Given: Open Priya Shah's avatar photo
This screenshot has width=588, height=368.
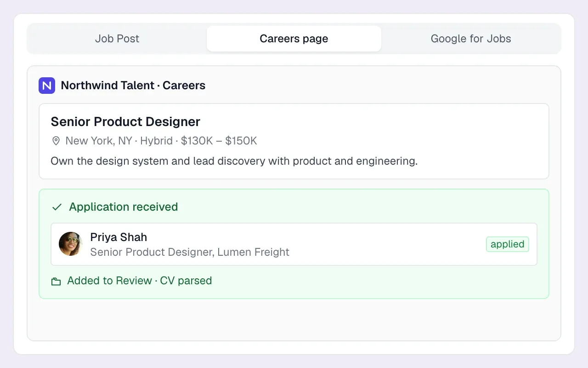Looking at the screenshot, I should coord(71,244).
